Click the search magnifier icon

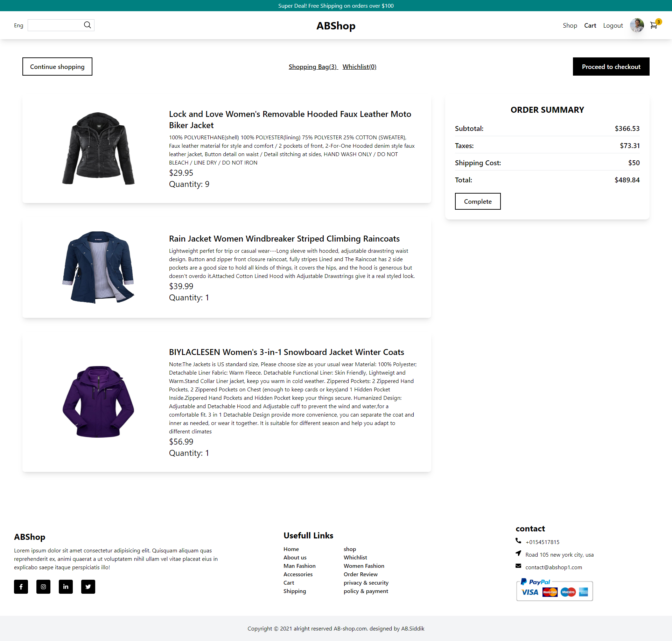[87, 25]
